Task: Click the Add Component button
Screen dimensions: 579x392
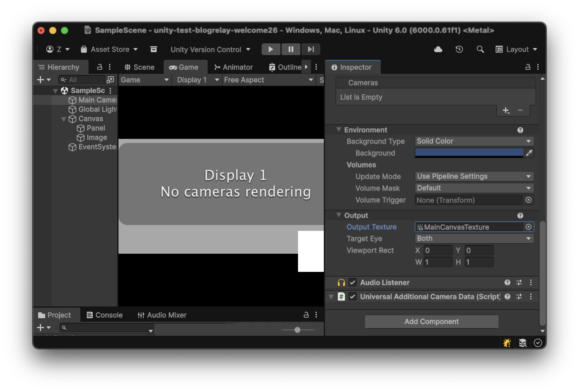Action: [x=431, y=321]
